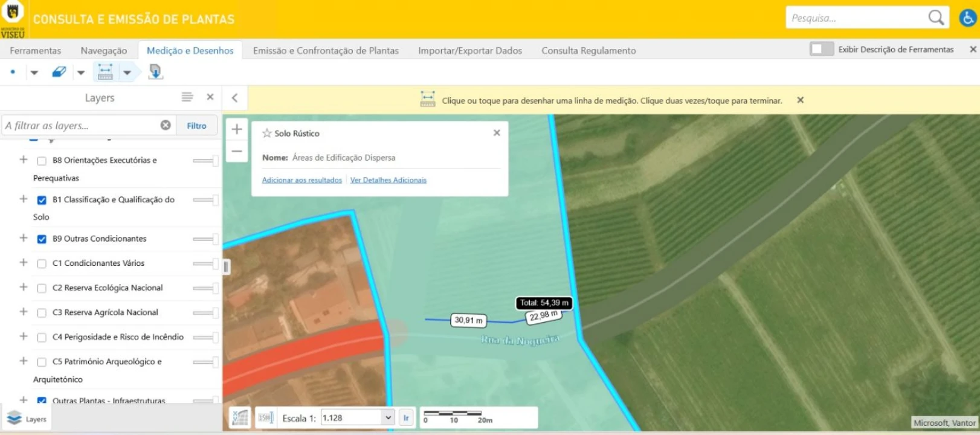Check C4 Perigosidade e Risco de Incêndio

(x=42, y=338)
